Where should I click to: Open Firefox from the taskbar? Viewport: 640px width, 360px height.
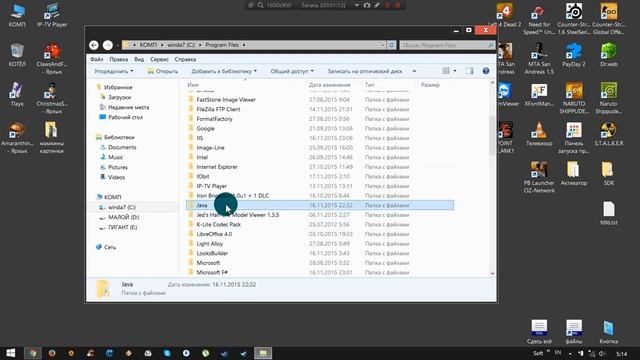(x=52, y=353)
